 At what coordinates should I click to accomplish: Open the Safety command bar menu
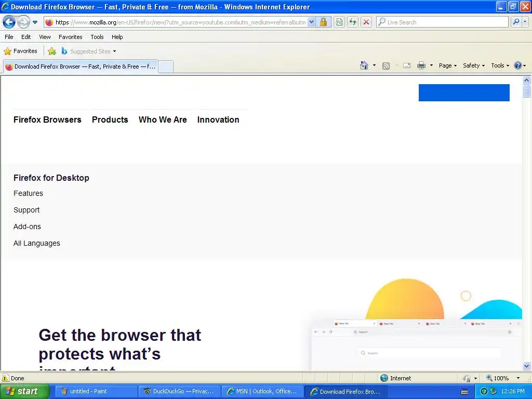pyautogui.click(x=474, y=65)
